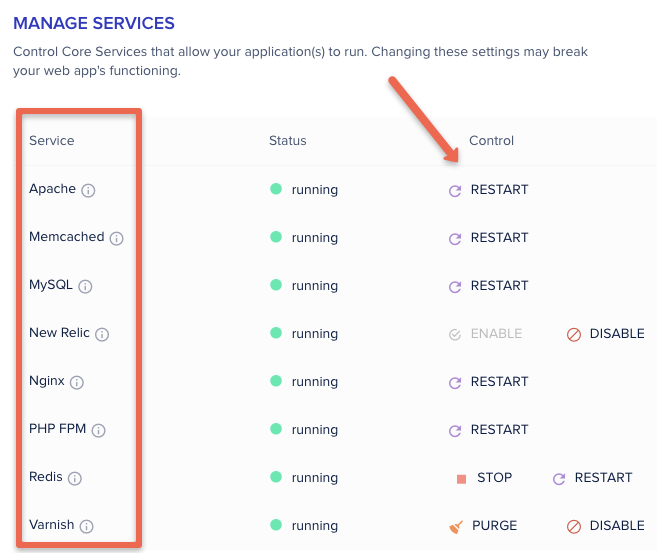Restart the Nginx service
The height and width of the screenshot is (553, 657).
click(489, 382)
